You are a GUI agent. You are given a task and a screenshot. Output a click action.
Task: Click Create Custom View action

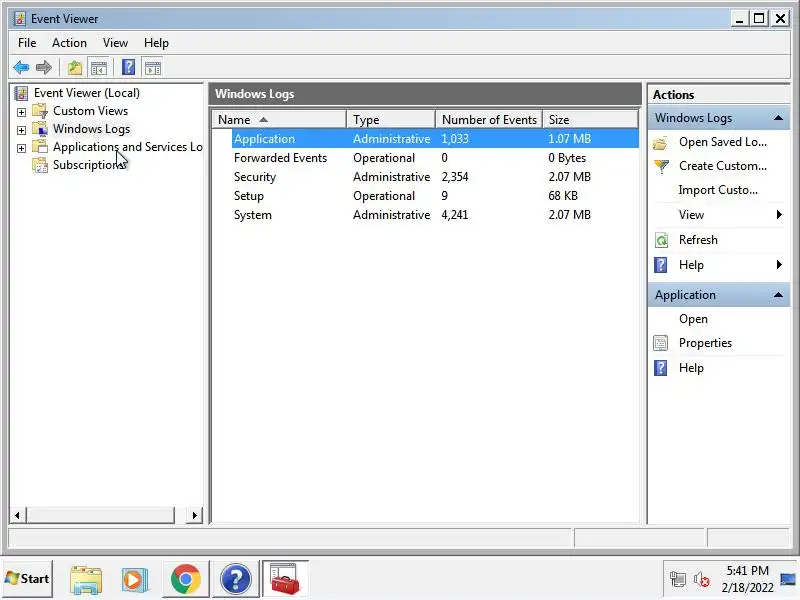click(722, 166)
